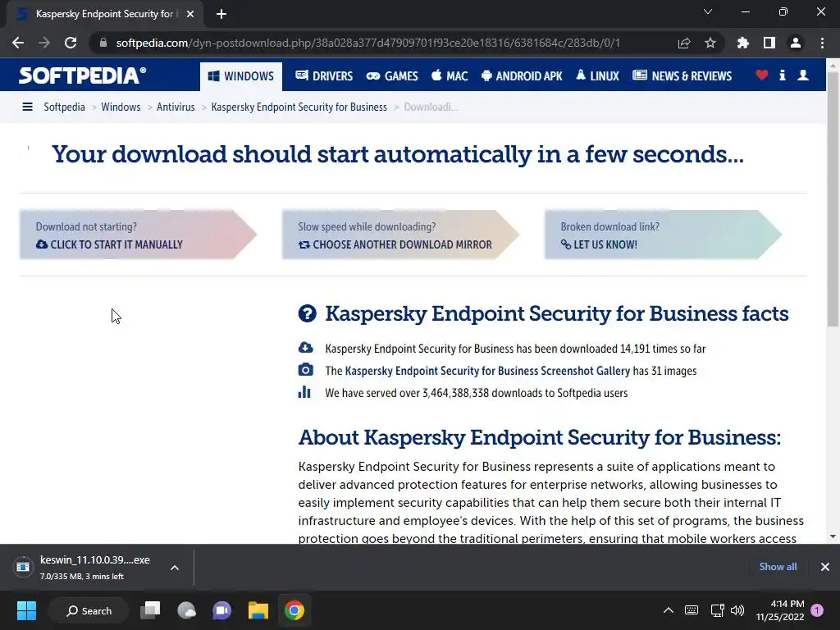Viewport: 840px width, 630px height.
Task: Open the Drivers section
Action: tap(324, 76)
